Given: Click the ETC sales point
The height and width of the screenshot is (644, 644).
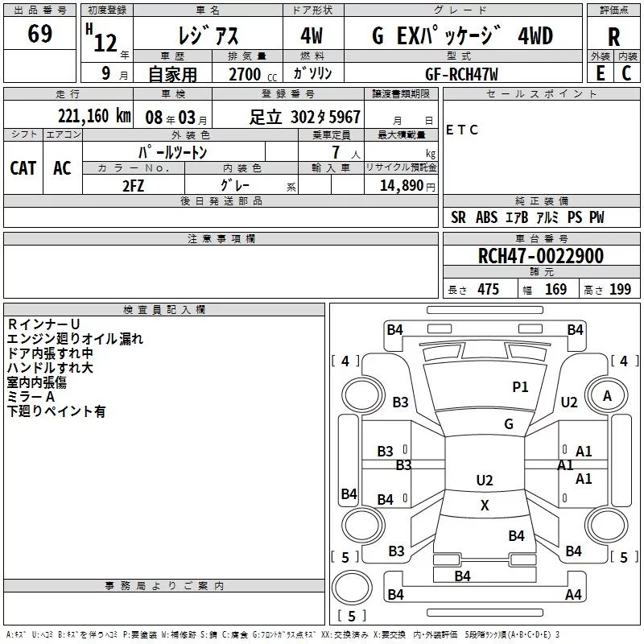Looking at the screenshot, I should 461,130.
